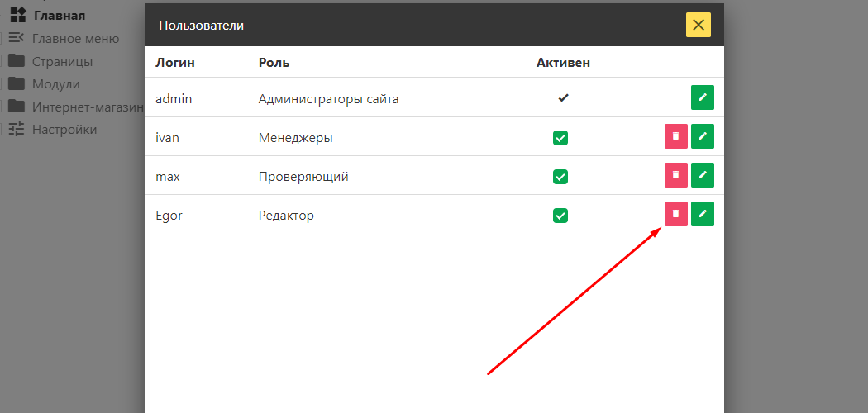Click the Главное меню list icon
The image size is (868, 413).
[17, 38]
